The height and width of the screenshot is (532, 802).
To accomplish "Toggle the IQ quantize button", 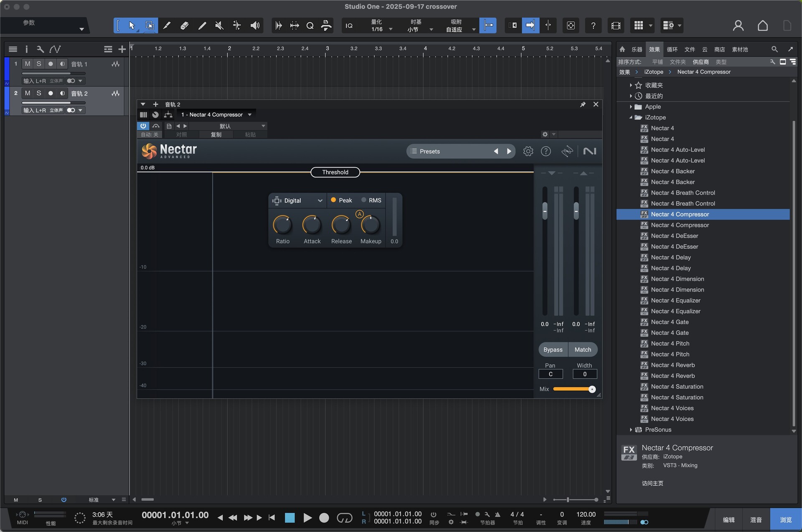I will click(x=349, y=25).
